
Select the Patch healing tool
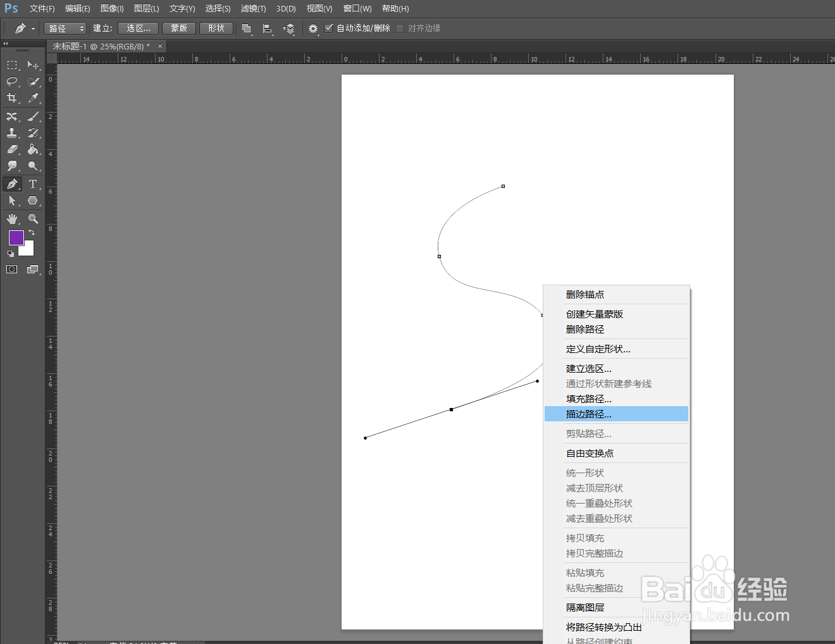12,116
